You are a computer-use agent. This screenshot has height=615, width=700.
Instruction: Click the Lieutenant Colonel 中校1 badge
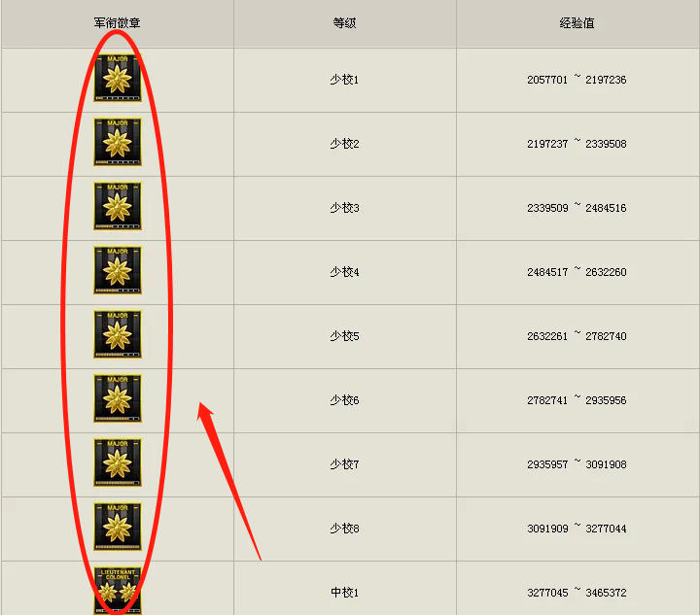tap(118, 591)
